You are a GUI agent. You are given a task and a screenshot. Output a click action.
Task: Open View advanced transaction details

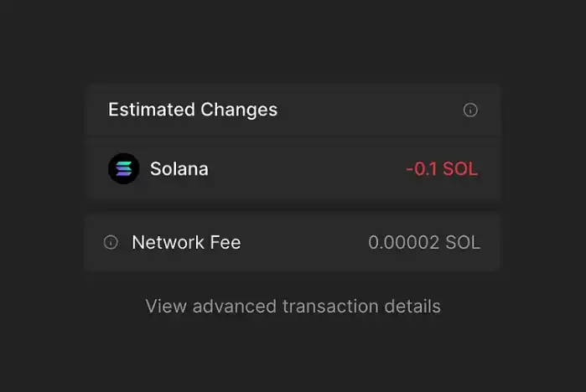[x=293, y=306]
